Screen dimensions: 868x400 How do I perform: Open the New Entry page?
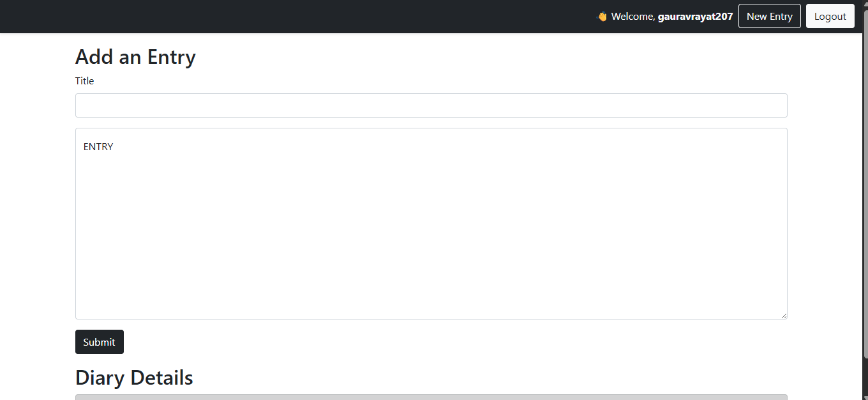[769, 16]
